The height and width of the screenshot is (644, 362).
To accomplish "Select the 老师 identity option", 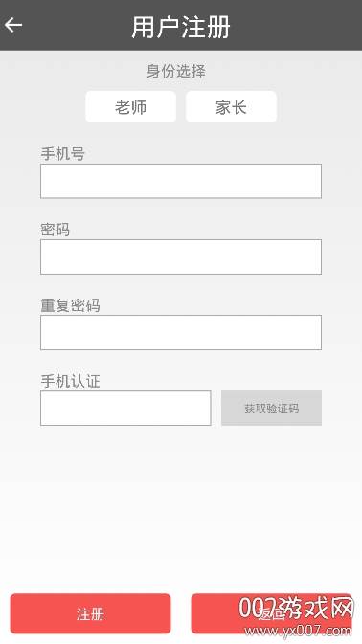I will point(130,107).
